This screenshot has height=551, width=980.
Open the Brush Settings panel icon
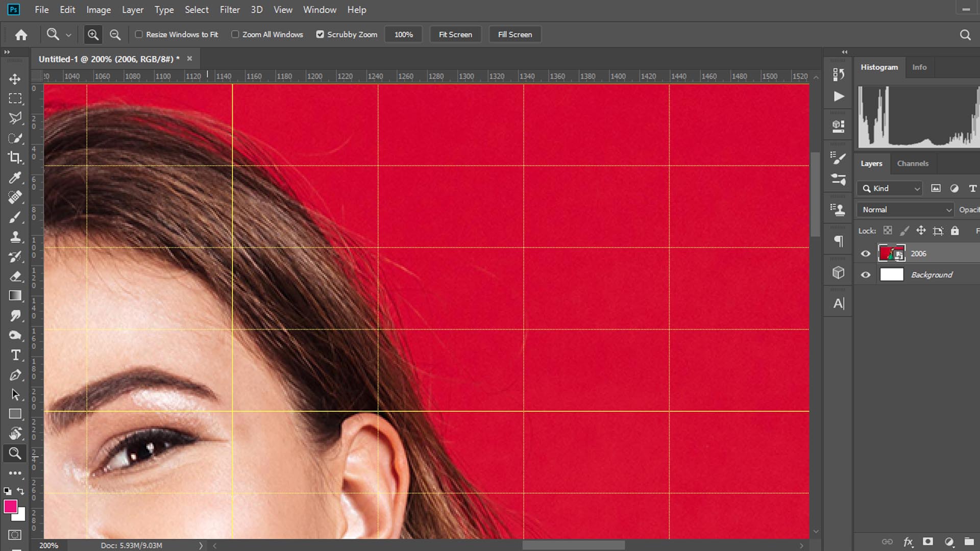[x=838, y=158]
